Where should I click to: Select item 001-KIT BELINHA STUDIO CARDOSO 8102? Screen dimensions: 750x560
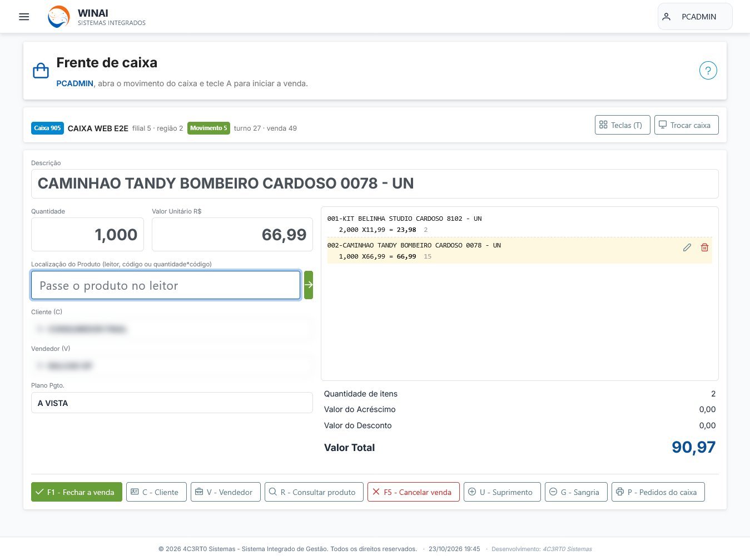(x=519, y=224)
